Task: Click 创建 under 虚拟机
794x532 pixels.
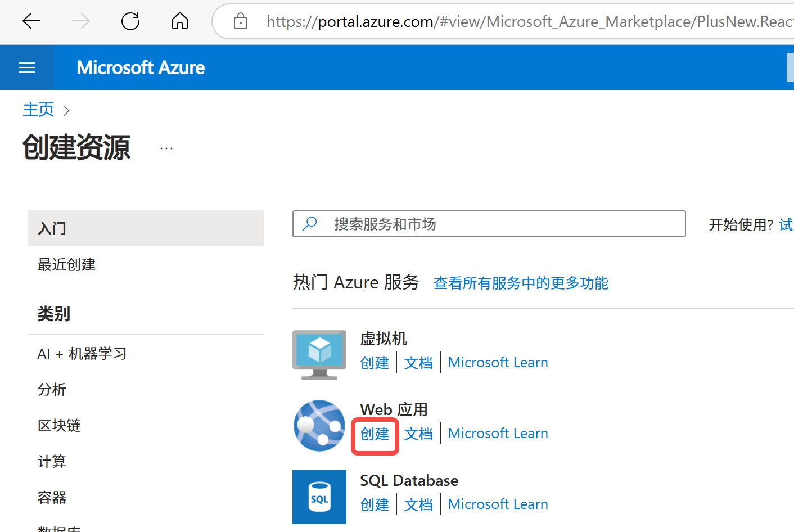Action: coord(375,363)
